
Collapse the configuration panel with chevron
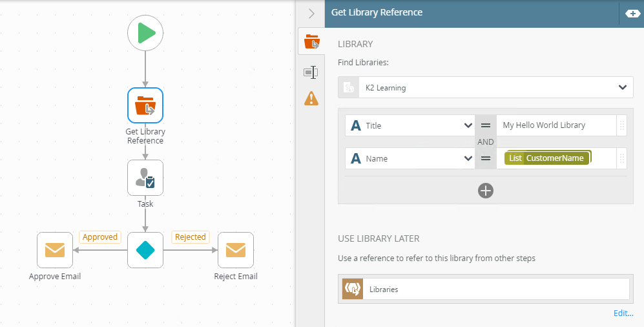311,13
